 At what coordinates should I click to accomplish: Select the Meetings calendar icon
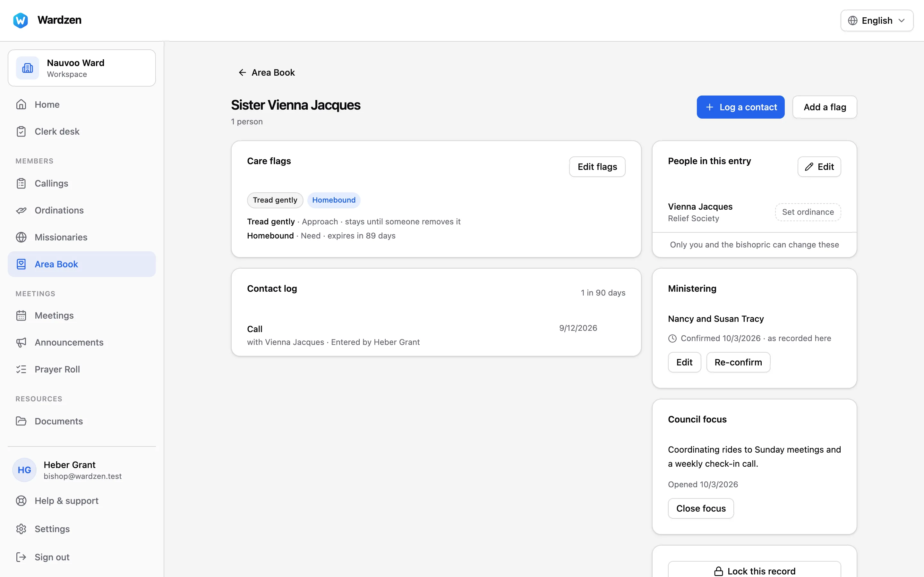point(21,316)
